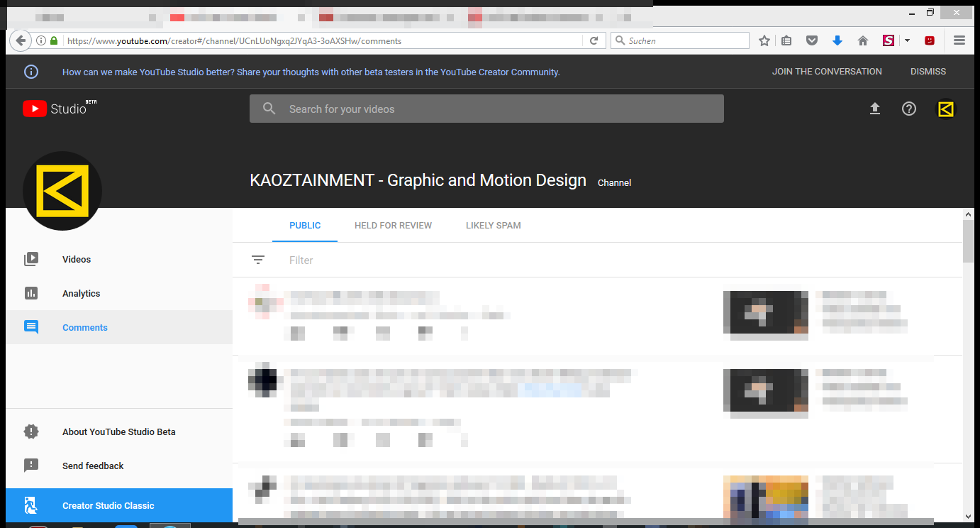The width and height of the screenshot is (980, 528).
Task: Switch to the Held for Review tab
Action: 393,226
